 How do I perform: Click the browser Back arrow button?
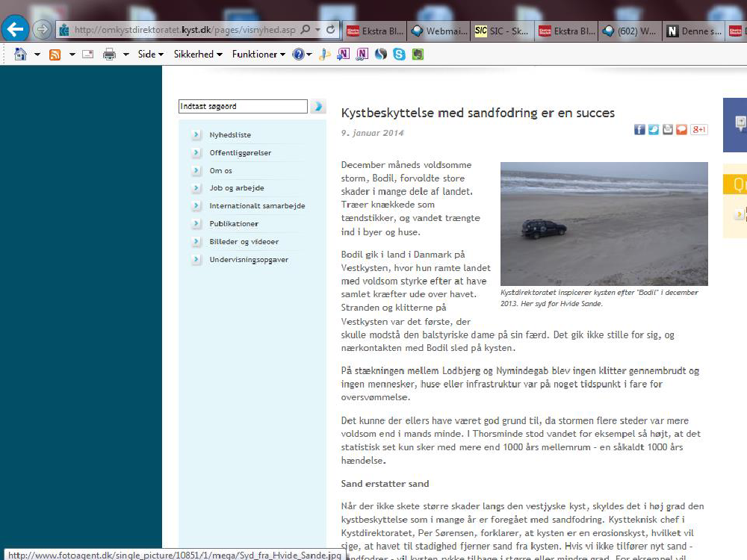[x=15, y=29]
